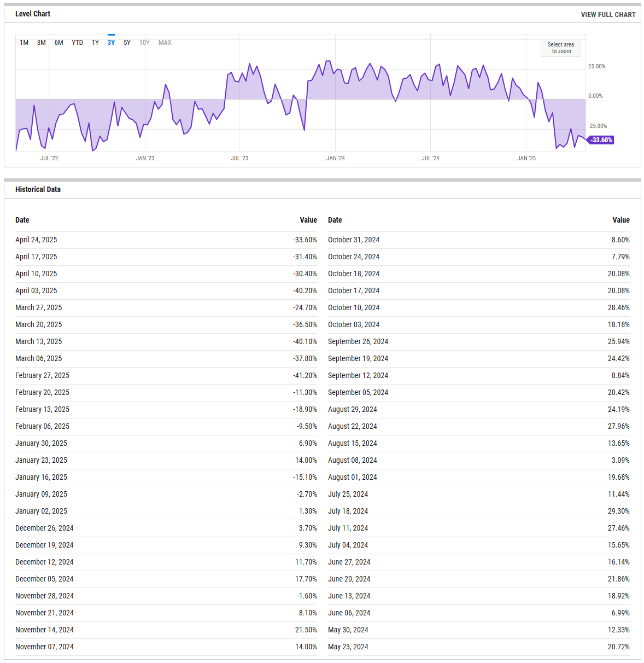The image size is (644, 663).
Task: Select the 1M time range tab
Action: click(x=24, y=43)
